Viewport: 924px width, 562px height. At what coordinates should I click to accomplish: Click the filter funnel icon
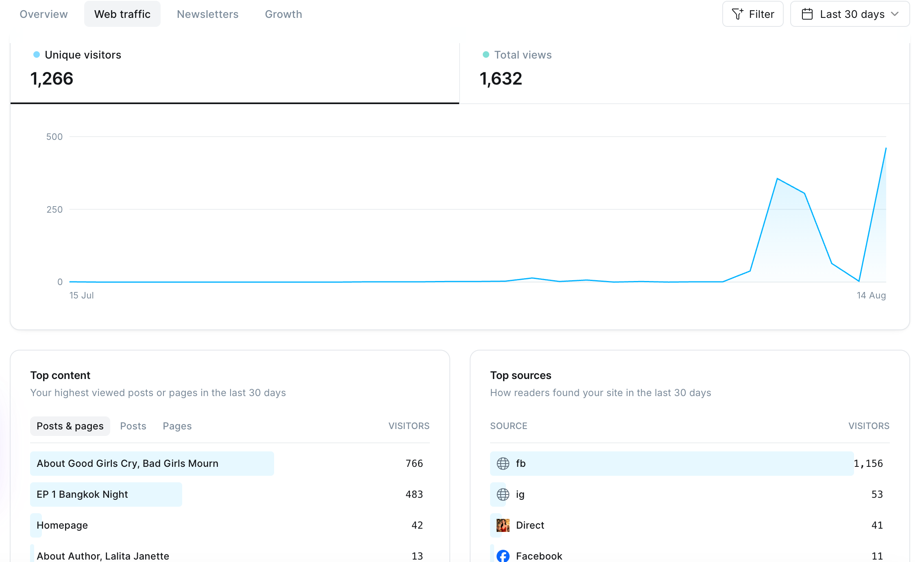[737, 14]
